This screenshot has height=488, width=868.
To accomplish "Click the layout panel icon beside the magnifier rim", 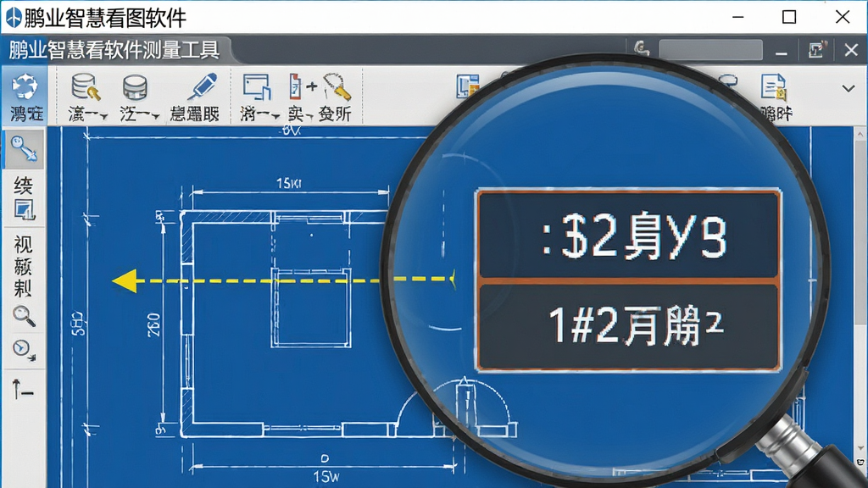I will pos(467,86).
